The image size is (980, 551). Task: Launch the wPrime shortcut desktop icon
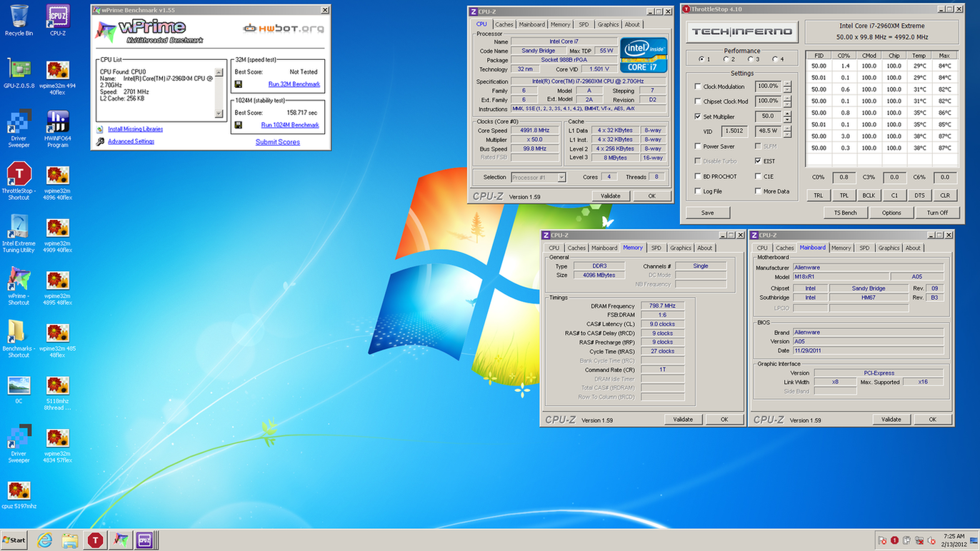pyautogui.click(x=19, y=286)
